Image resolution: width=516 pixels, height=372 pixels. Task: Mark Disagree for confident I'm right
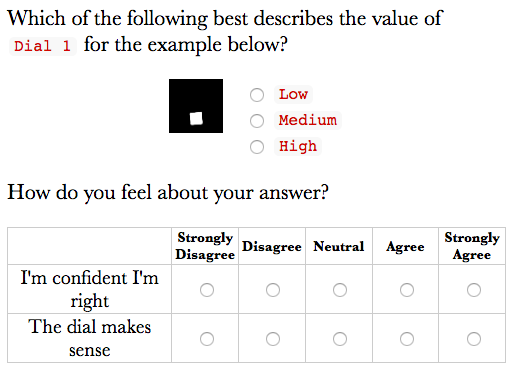[273, 290]
